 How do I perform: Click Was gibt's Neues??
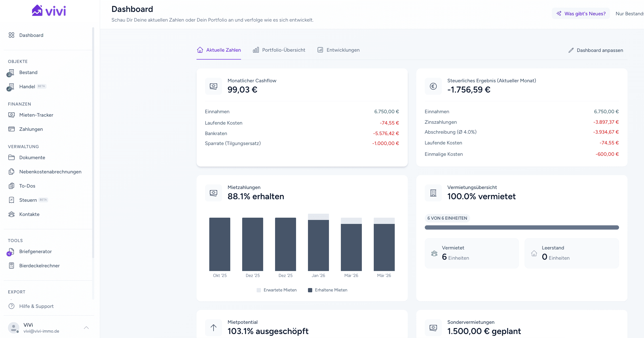click(x=580, y=13)
